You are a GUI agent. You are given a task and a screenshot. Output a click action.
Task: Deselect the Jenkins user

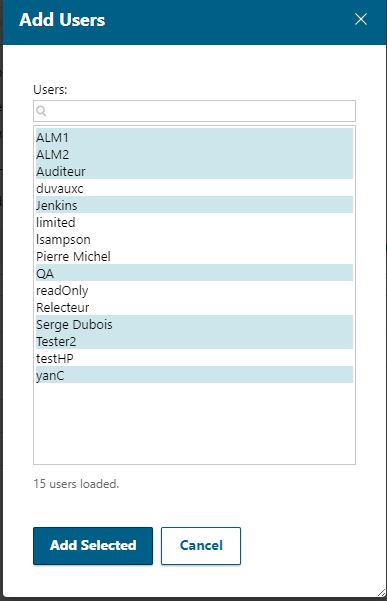(194, 205)
